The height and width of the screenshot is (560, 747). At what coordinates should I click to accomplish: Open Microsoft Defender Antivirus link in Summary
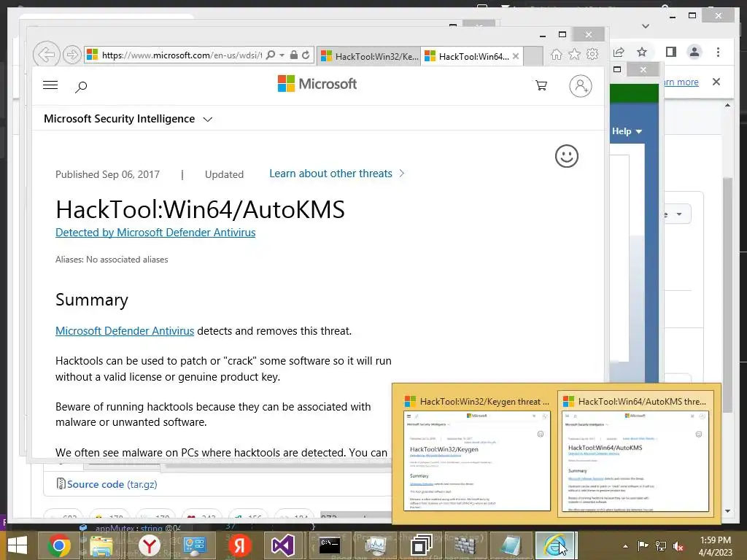click(x=124, y=331)
